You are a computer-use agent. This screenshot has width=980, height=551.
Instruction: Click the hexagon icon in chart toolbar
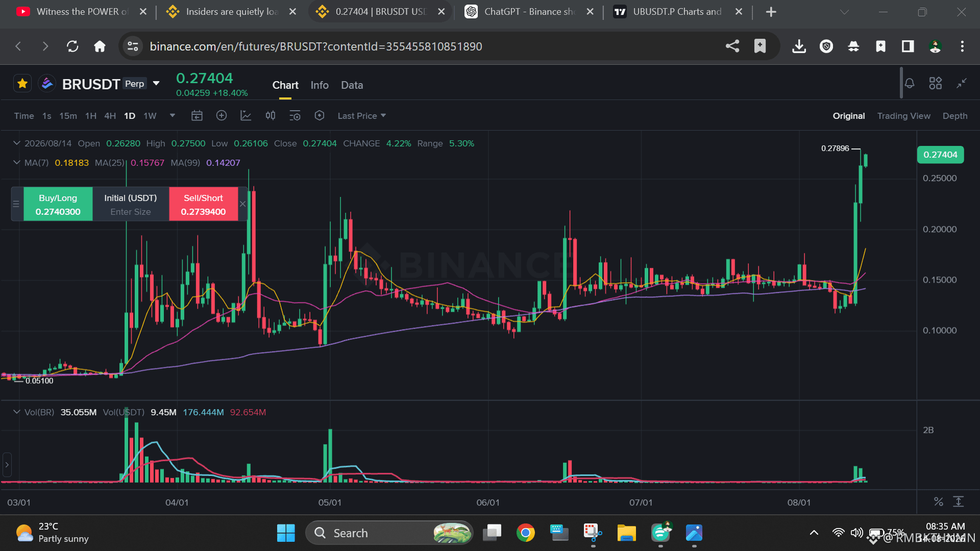pos(320,116)
